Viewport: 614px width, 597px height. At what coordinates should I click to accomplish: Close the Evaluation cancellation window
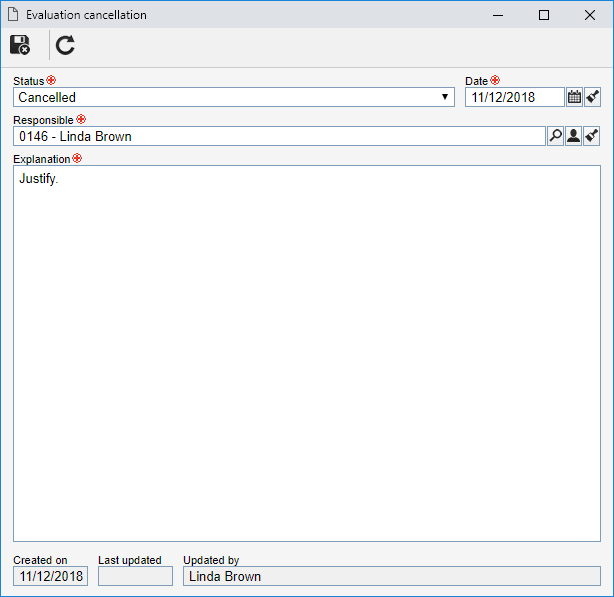click(x=590, y=15)
